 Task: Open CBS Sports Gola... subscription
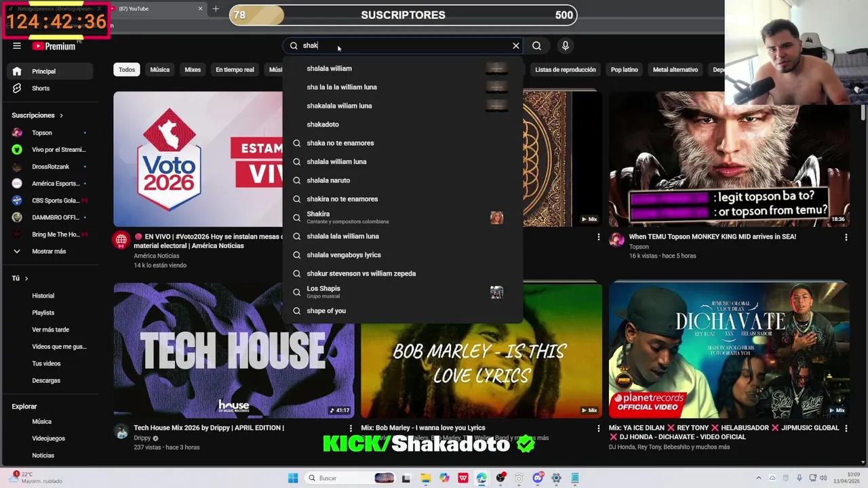(x=50, y=201)
